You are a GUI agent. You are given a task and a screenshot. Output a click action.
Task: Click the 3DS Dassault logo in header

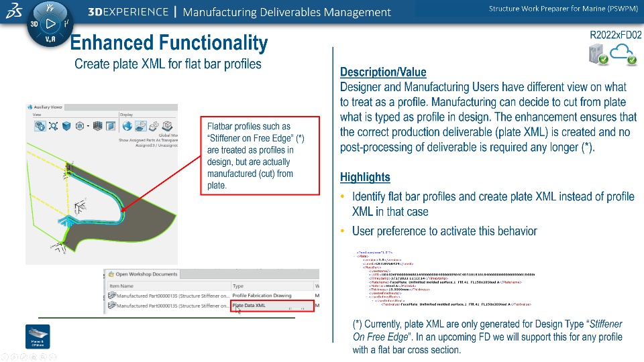tap(13, 11)
